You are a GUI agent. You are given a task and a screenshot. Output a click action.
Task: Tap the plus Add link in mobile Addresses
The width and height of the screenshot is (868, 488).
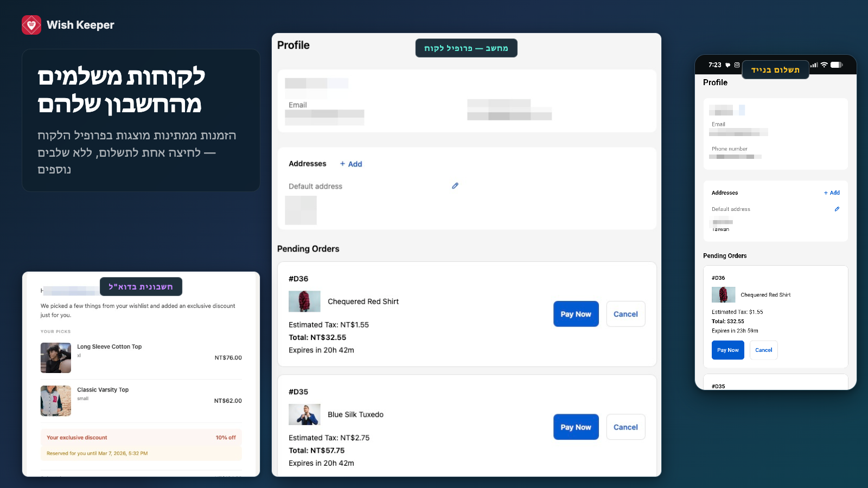(832, 192)
